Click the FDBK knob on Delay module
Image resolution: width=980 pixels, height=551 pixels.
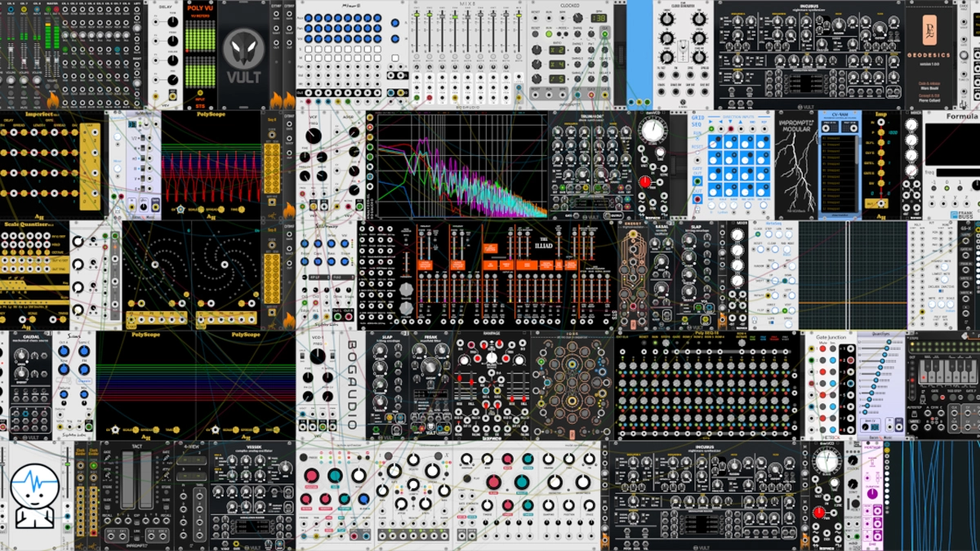tap(172, 41)
